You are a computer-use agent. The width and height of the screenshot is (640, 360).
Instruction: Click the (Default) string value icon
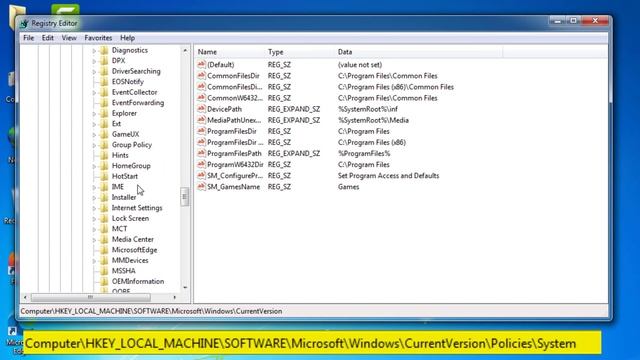pyautogui.click(x=201, y=64)
